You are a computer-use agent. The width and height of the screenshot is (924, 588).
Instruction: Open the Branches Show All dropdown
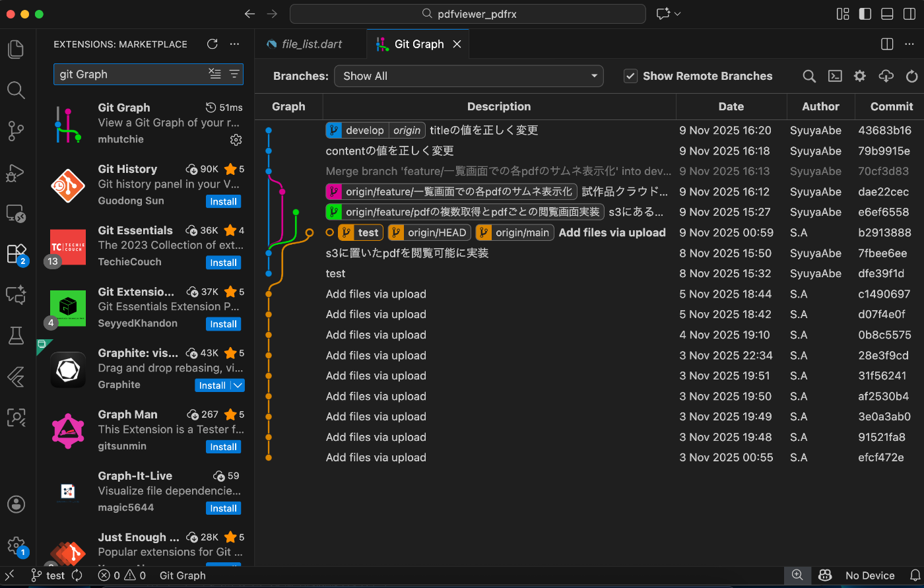[469, 76]
